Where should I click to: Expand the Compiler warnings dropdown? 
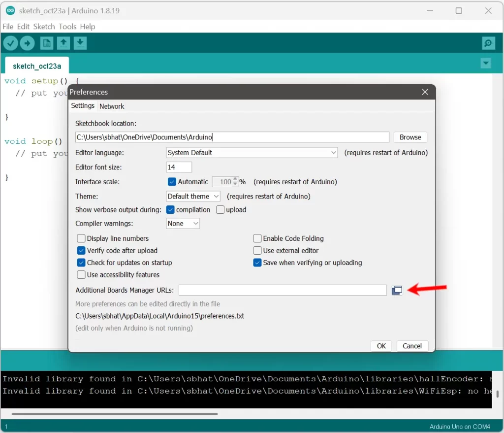183,224
